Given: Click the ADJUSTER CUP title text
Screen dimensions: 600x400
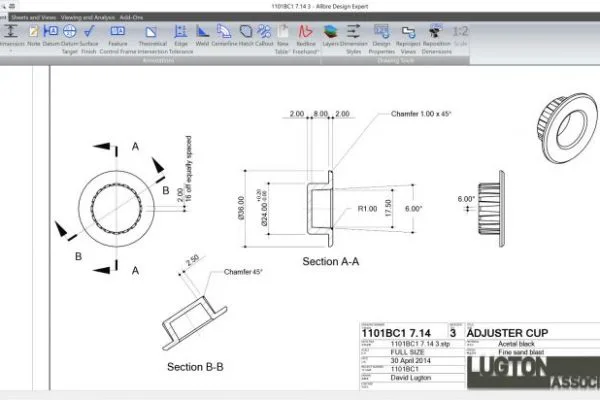Looking at the screenshot, I should (x=507, y=333).
